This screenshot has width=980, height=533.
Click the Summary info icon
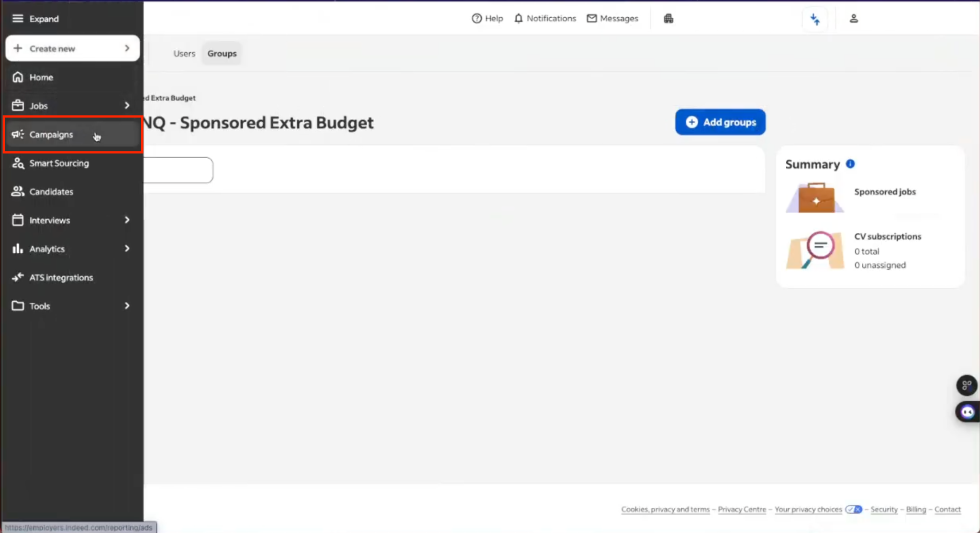pyautogui.click(x=850, y=164)
